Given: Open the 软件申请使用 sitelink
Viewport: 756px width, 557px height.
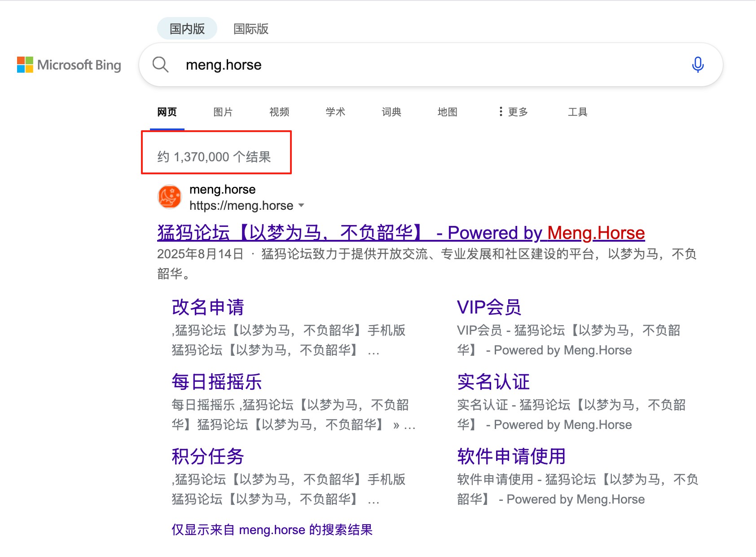Looking at the screenshot, I should click(511, 456).
